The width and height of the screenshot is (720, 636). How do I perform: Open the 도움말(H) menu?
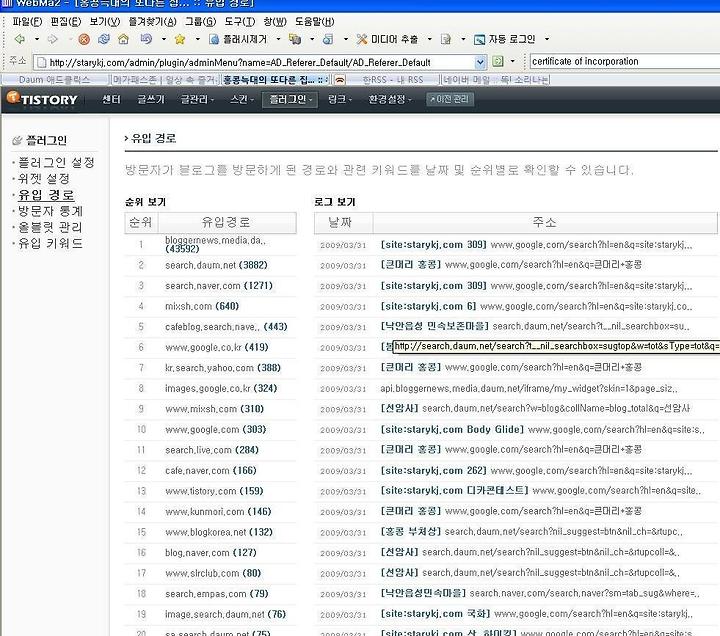pyautogui.click(x=315, y=22)
